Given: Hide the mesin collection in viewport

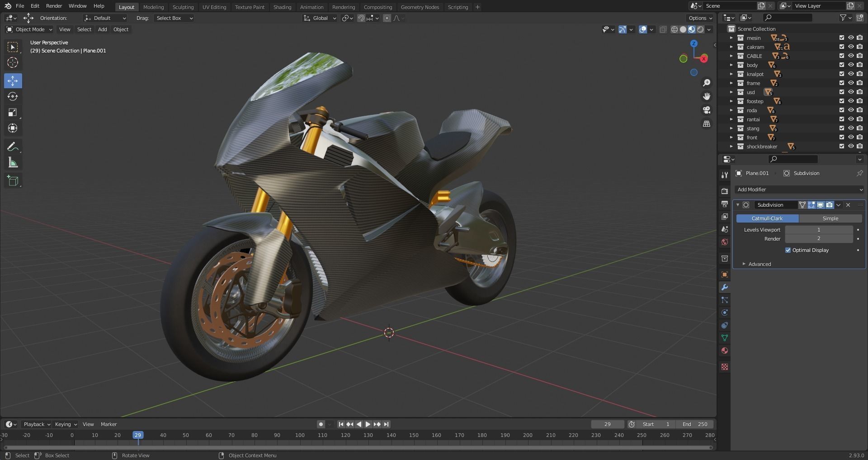Looking at the screenshot, I should pos(851,38).
